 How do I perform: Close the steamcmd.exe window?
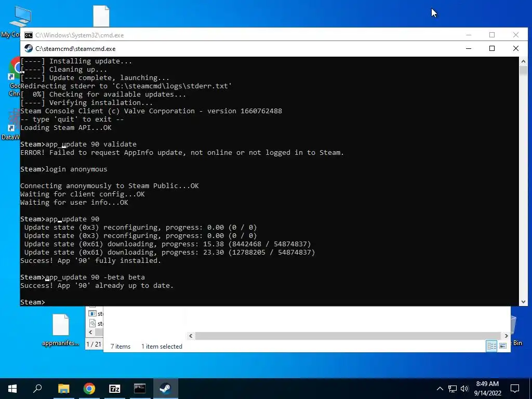516,48
